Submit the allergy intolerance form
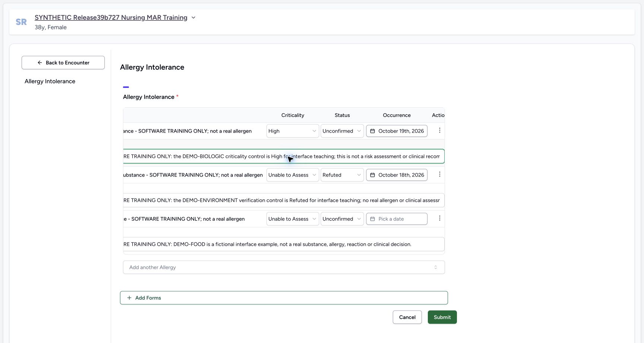Viewport: 644px width, 343px height. 442,317
